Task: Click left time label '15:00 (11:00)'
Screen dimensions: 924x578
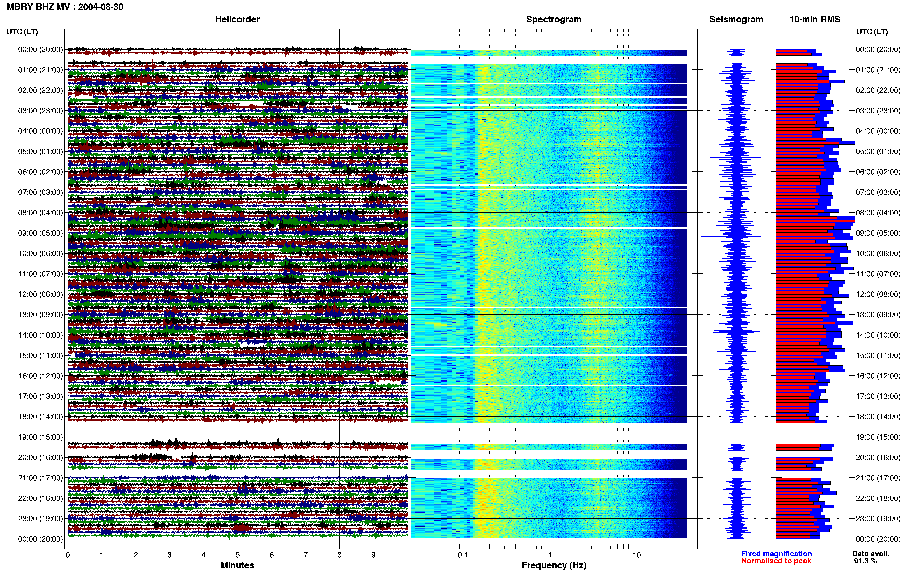Action: [41, 356]
